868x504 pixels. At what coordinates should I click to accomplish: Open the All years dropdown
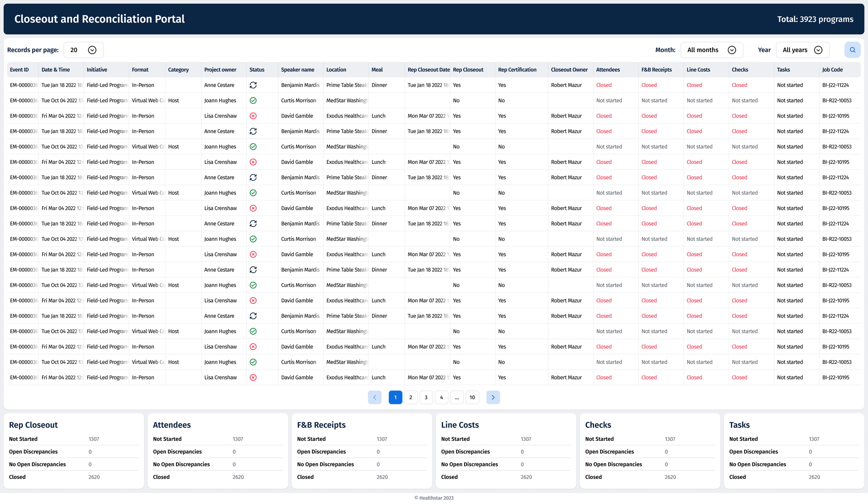tap(802, 50)
